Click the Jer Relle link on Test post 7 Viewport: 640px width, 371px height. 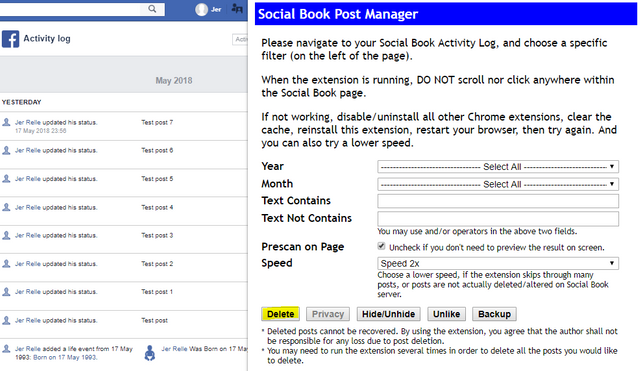(x=28, y=122)
